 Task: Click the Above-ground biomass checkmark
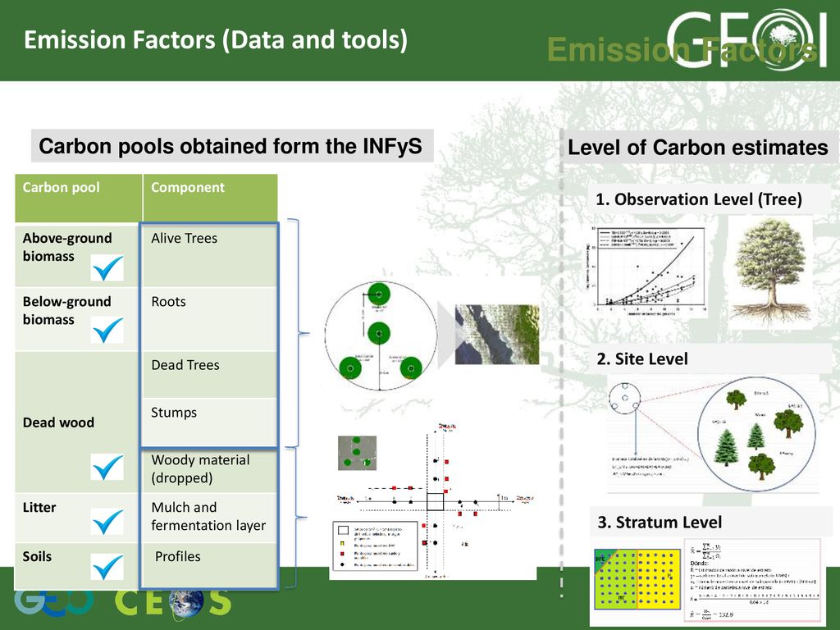click(x=107, y=268)
